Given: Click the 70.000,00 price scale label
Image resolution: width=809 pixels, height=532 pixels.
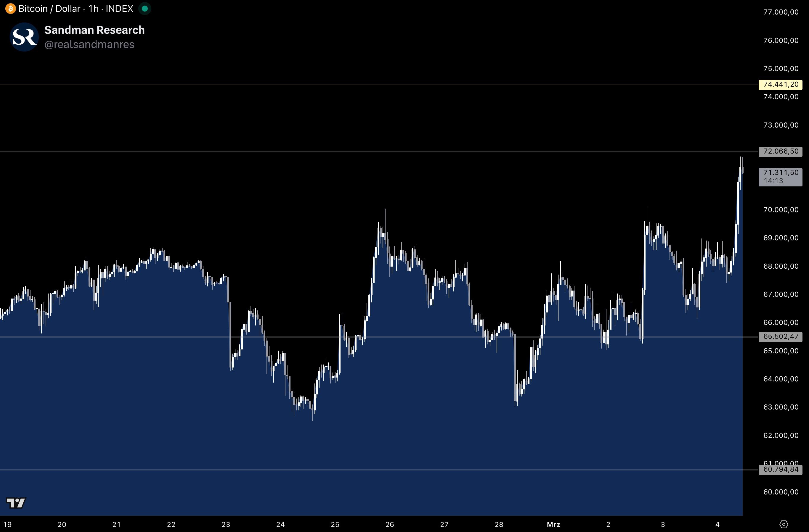Looking at the screenshot, I should 781,209.
